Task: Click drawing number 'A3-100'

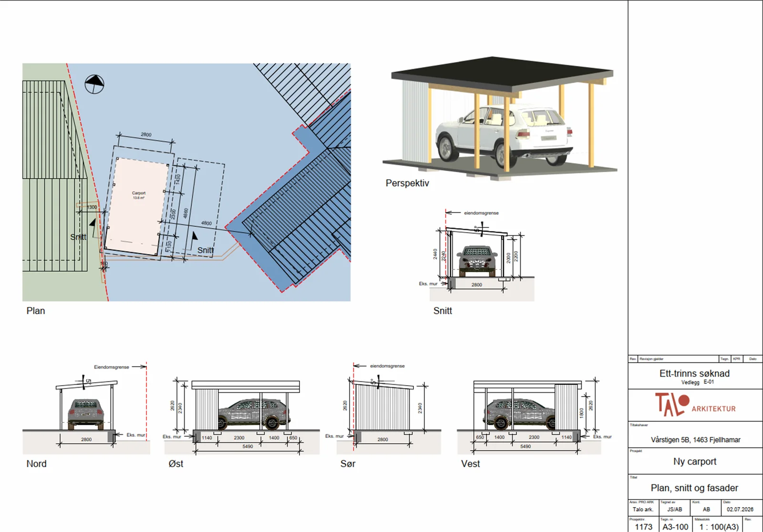Action: 675,527
